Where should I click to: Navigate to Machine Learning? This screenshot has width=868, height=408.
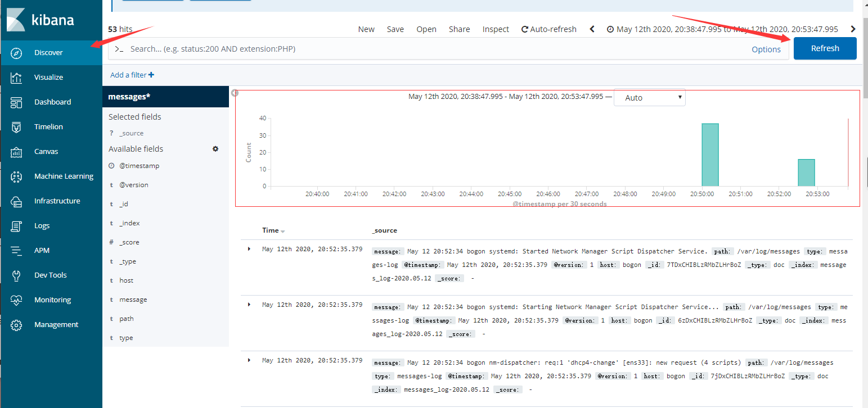51,176
